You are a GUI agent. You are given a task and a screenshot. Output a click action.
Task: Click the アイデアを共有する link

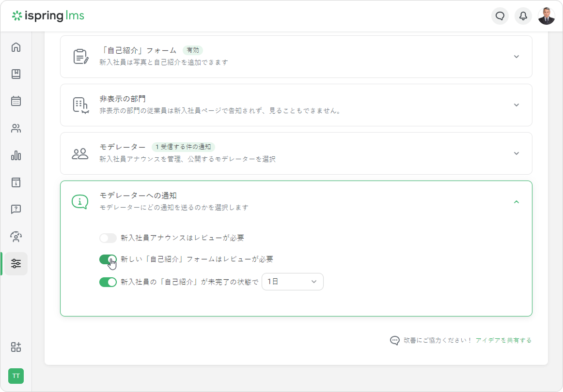click(503, 340)
